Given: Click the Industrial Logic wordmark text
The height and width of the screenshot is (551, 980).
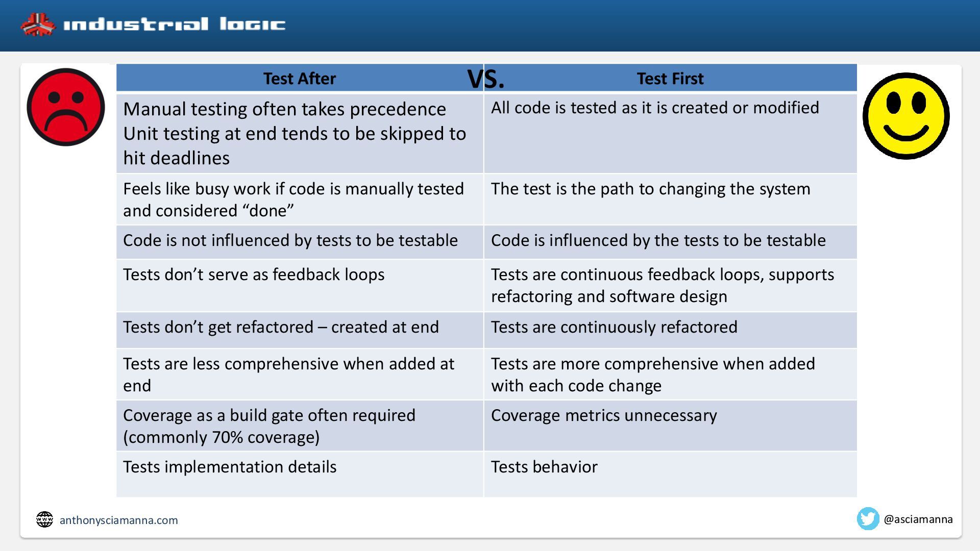Looking at the screenshot, I should (x=174, y=24).
